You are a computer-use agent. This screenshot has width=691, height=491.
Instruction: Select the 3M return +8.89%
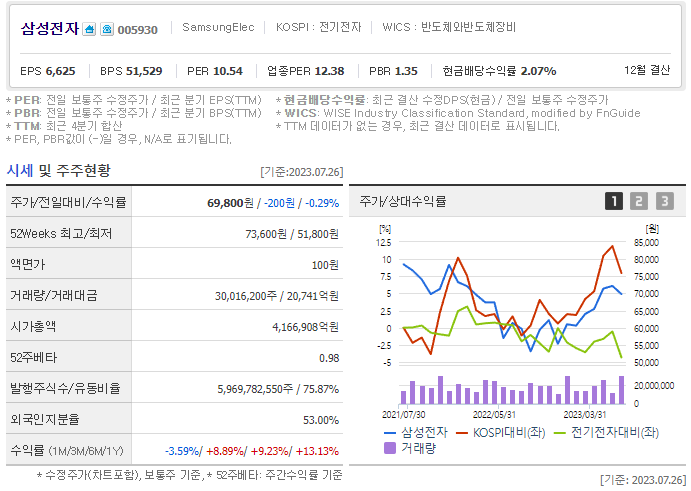click(x=225, y=451)
